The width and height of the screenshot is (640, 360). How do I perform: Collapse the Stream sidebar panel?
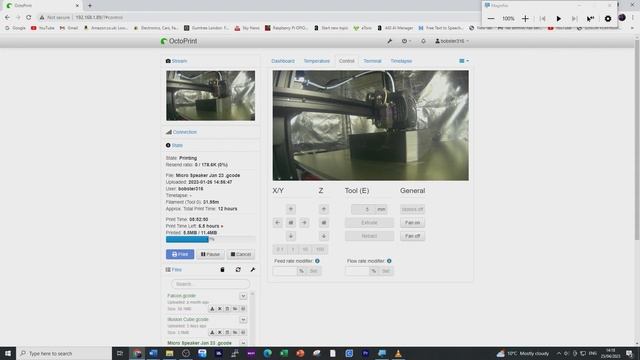pyautogui.click(x=179, y=61)
